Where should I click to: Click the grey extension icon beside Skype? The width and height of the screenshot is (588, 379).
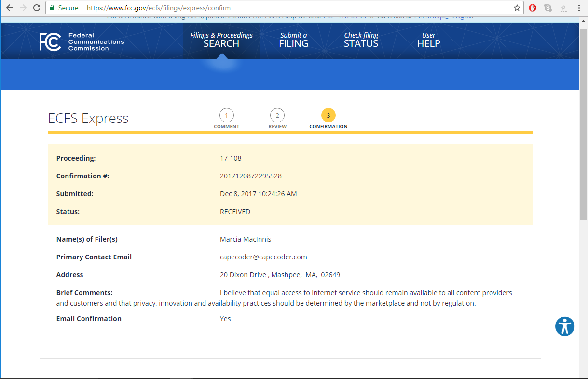[x=563, y=8]
